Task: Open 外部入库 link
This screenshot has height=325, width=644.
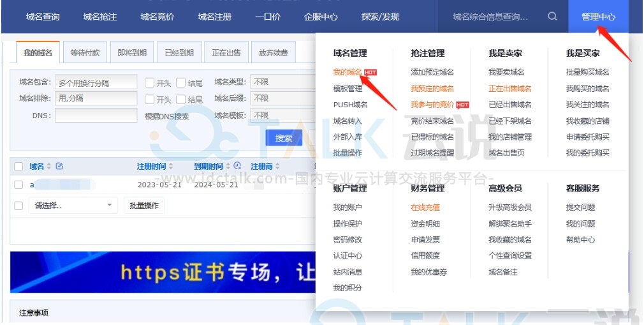Action: 348,137
